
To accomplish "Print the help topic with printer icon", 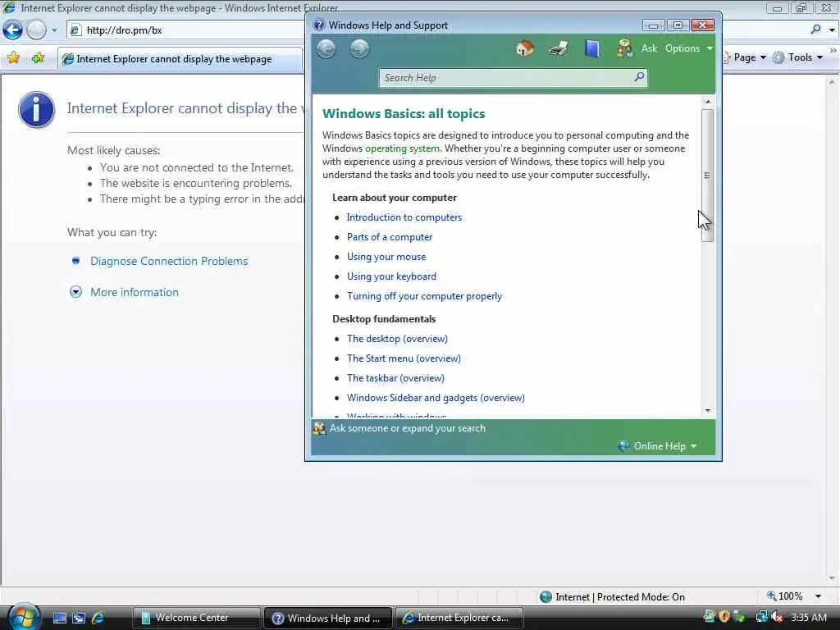I will 558,48.
